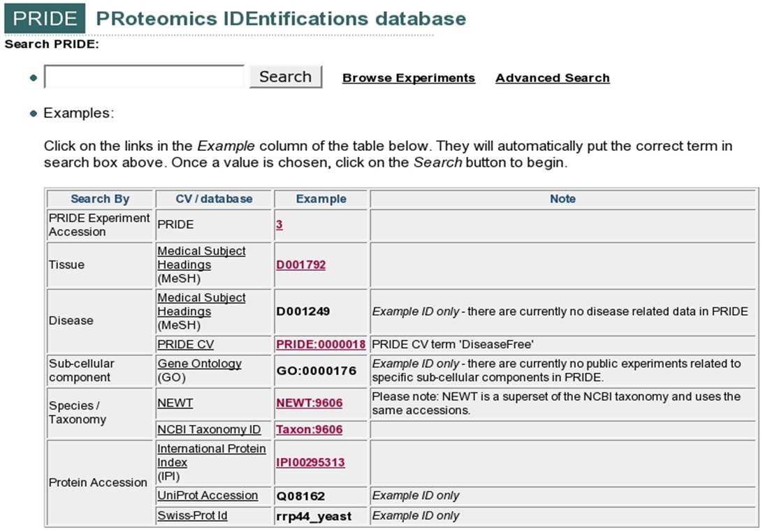Choose protein example IPI00295313
Screen dimensions: 763x532
pos(310,462)
